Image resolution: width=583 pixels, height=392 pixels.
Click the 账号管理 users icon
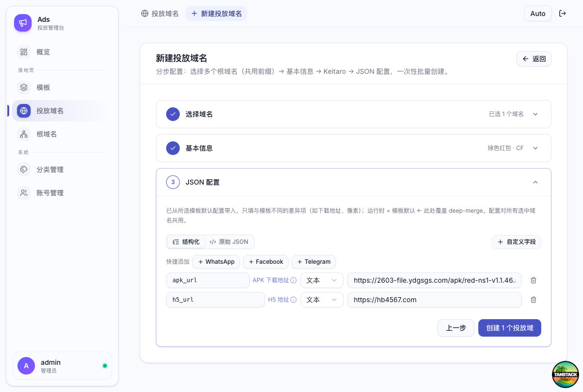click(x=24, y=193)
